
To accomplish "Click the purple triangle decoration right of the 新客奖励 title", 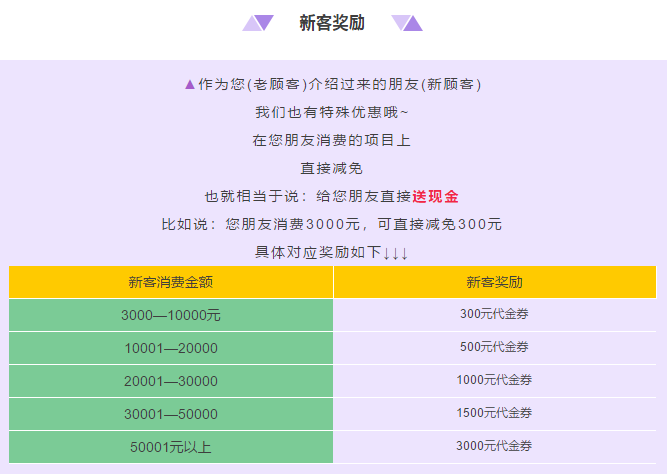I will [407, 23].
